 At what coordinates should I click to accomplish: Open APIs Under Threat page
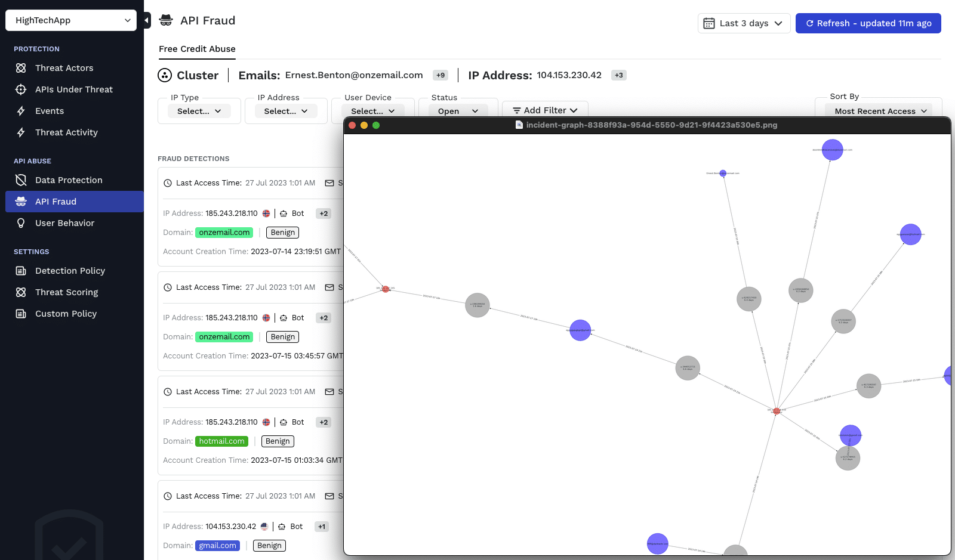73,89
